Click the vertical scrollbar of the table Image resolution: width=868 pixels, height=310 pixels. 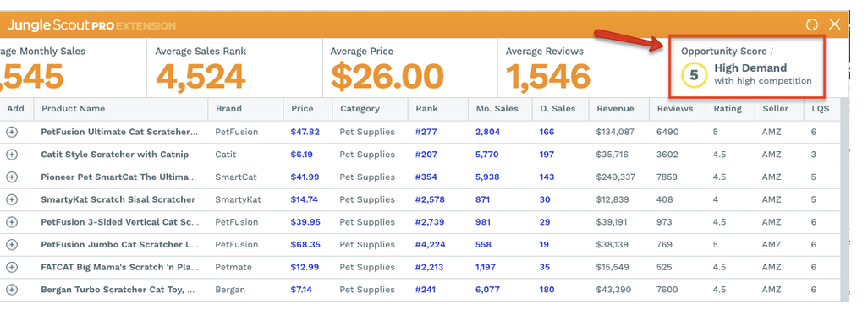coord(844,199)
